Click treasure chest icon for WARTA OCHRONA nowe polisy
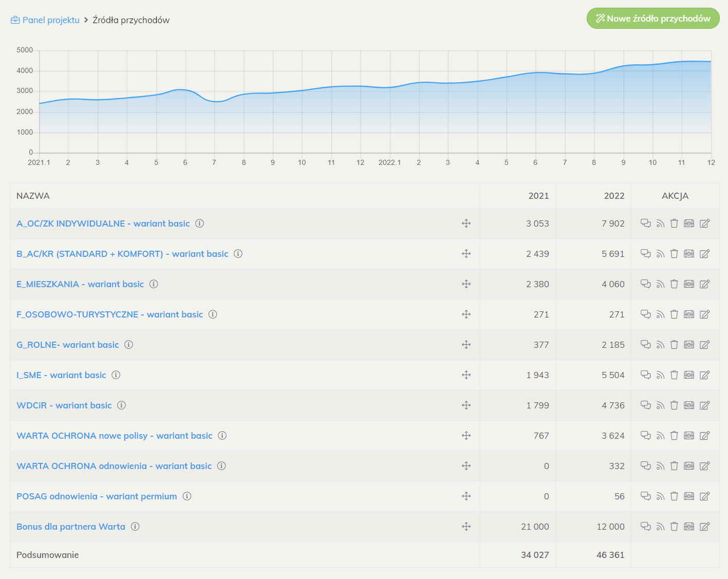728x579 pixels. tap(689, 436)
